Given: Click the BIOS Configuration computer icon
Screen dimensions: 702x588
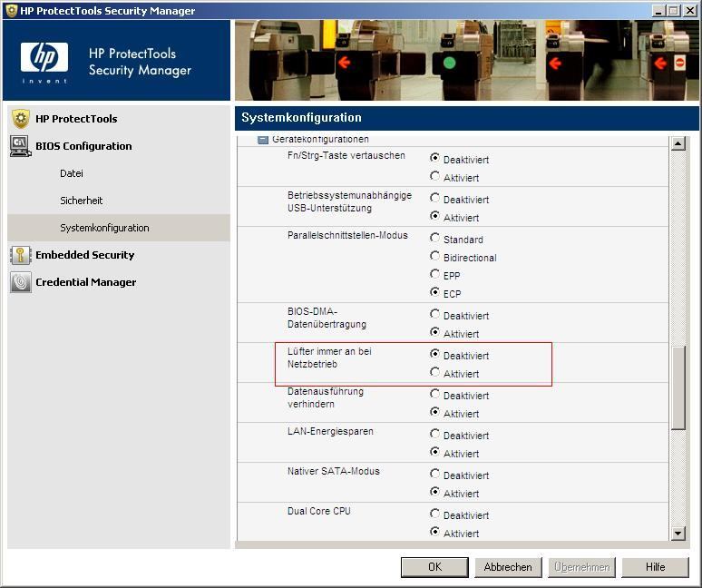Looking at the screenshot, I should 20,146.
